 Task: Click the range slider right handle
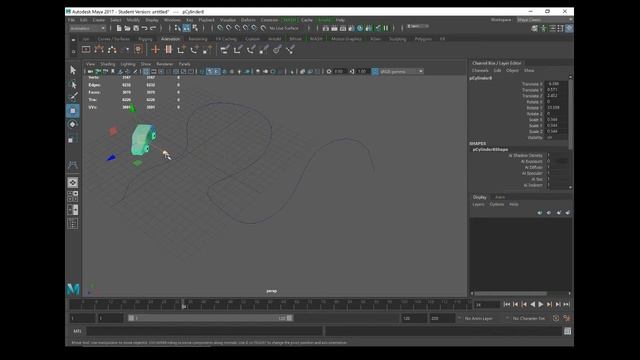[x=289, y=318]
